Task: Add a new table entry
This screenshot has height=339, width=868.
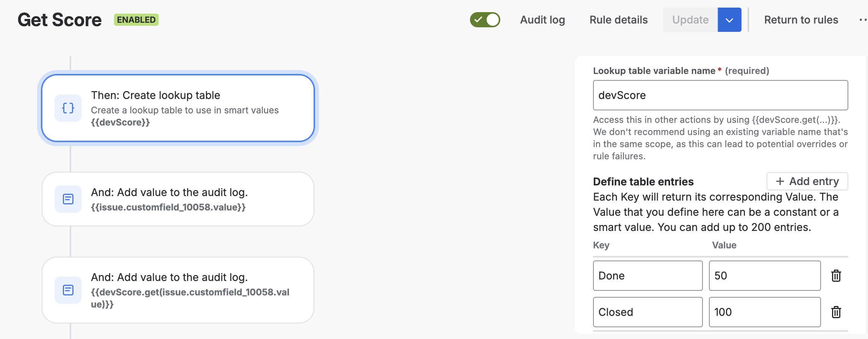Action: [x=807, y=181]
